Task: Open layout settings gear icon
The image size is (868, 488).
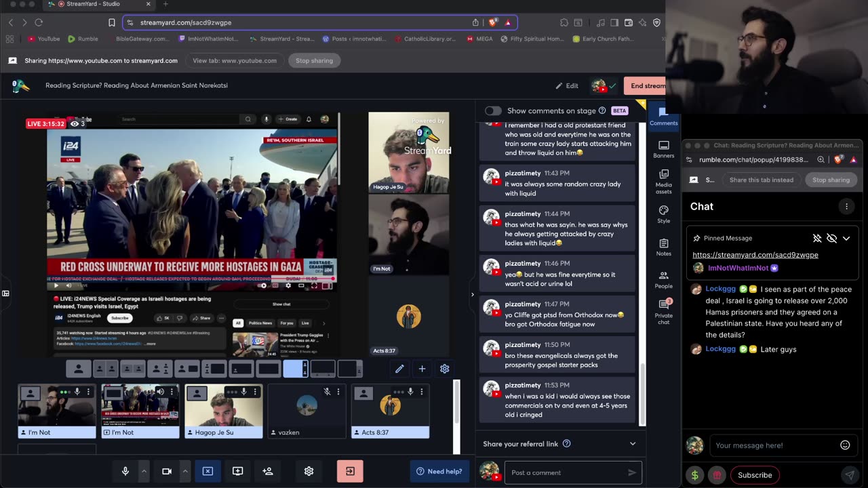Action: tap(445, 369)
